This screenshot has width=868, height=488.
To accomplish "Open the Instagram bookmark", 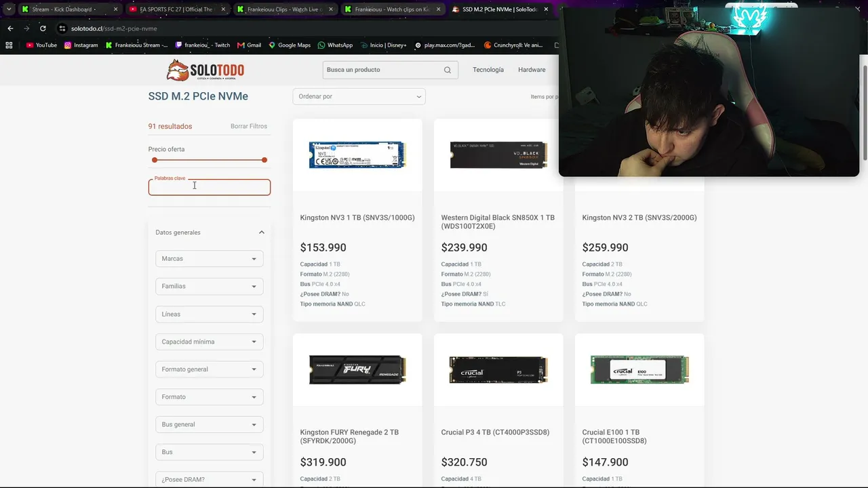I will pos(81,45).
